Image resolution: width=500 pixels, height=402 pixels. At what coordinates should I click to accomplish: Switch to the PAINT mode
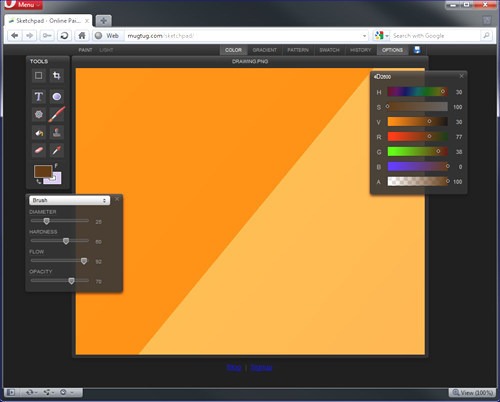pyautogui.click(x=85, y=50)
